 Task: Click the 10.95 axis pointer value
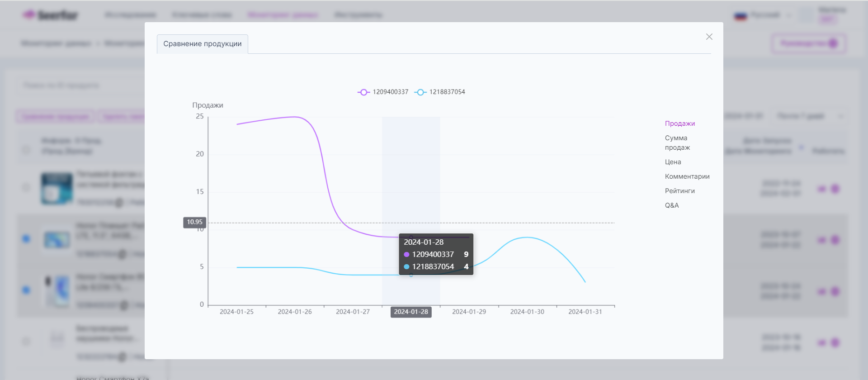pos(195,222)
